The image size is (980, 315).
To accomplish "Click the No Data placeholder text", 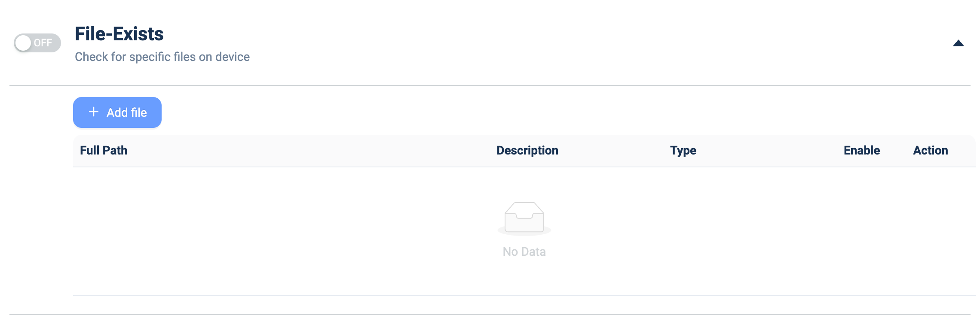I will click(524, 251).
